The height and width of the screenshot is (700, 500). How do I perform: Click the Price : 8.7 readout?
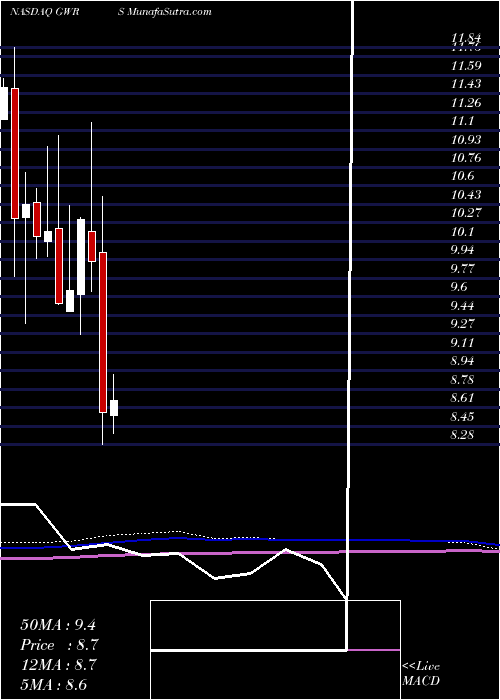click(x=59, y=645)
